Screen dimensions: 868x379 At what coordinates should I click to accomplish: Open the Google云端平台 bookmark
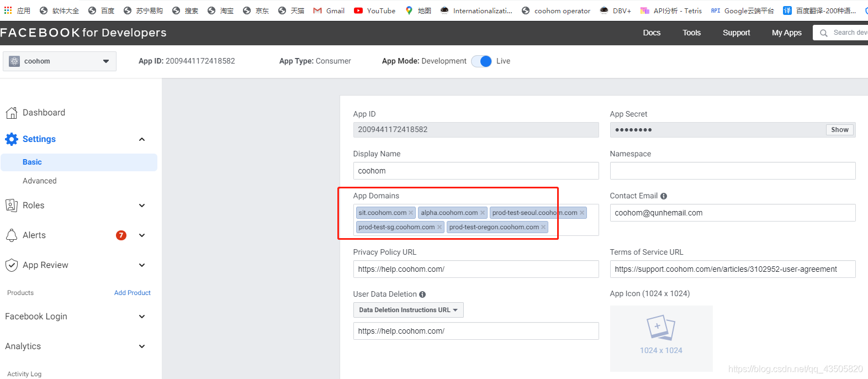pyautogui.click(x=742, y=10)
